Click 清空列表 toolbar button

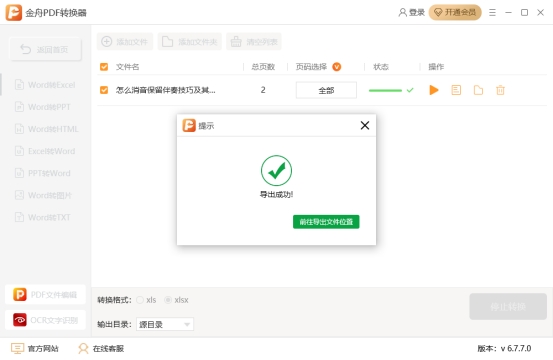pyautogui.click(x=254, y=42)
